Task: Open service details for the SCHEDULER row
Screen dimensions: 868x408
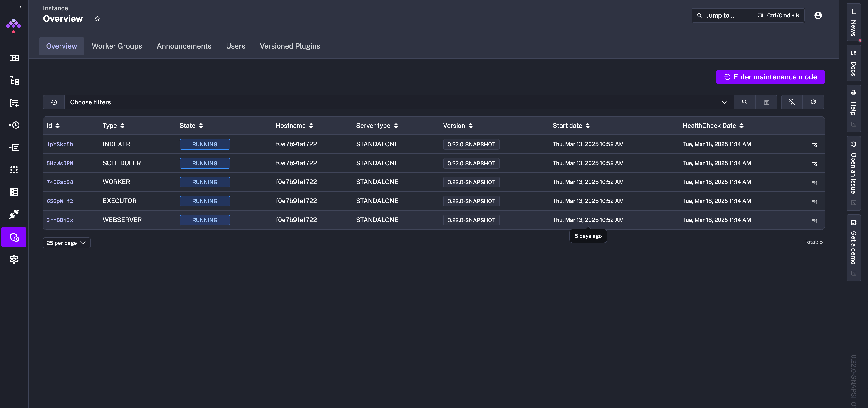Action: click(x=814, y=163)
